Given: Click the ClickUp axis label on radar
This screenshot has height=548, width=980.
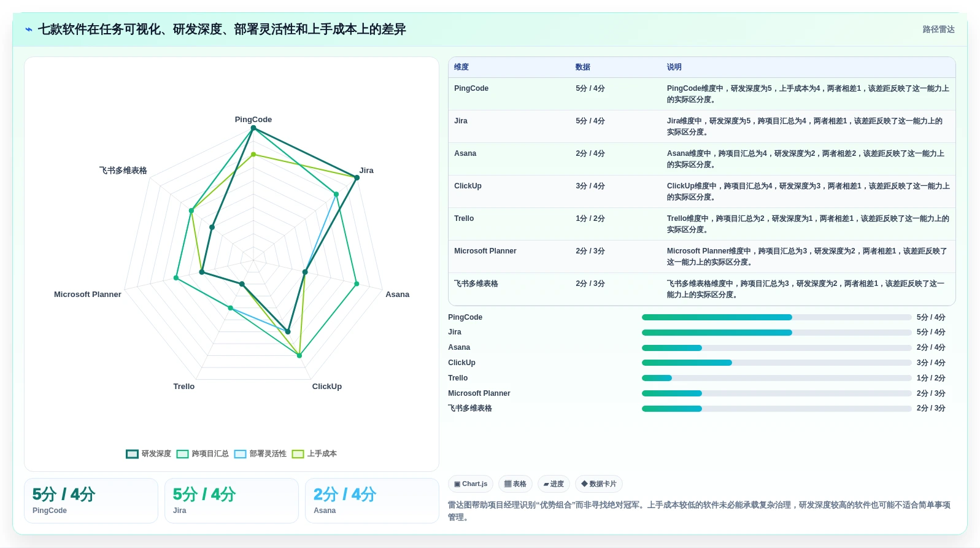Looking at the screenshot, I should pos(327,387).
